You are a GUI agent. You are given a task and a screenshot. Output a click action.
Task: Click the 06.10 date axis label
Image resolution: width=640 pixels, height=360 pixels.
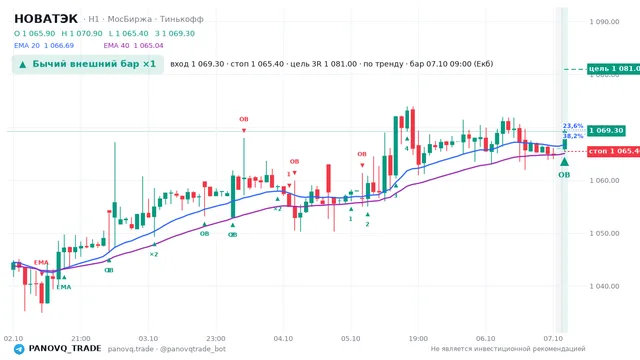coord(486,339)
